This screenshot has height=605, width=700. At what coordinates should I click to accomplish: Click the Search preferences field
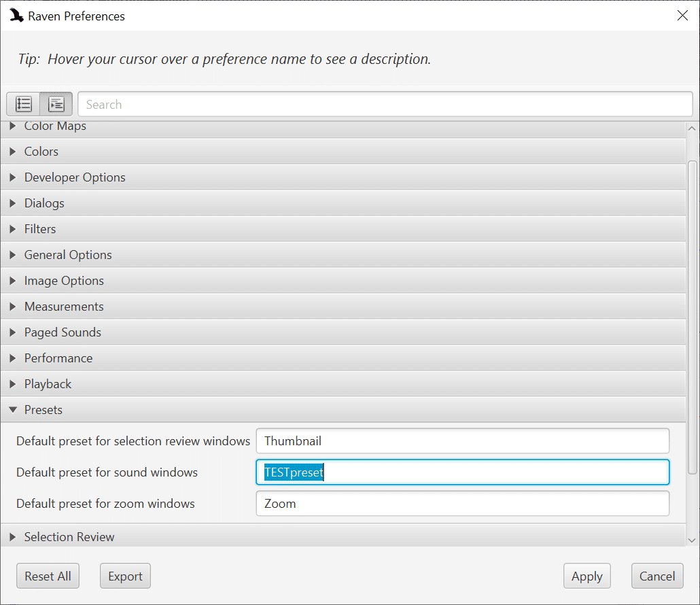tap(385, 104)
